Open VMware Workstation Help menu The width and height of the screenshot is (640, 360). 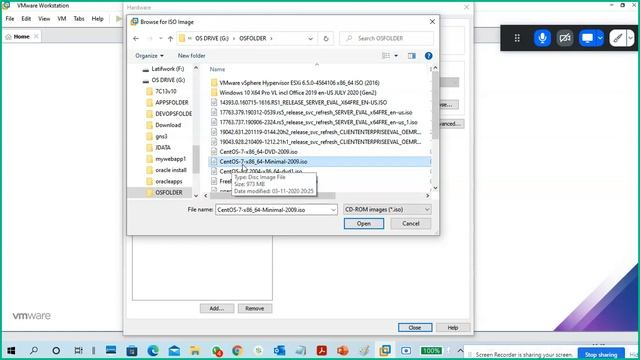(98, 19)
